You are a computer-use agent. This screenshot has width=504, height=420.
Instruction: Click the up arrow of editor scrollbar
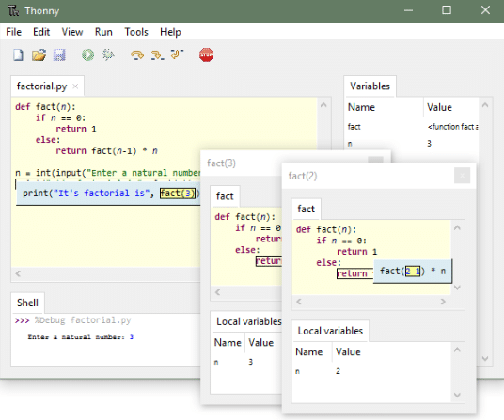[x=323, y=105]
